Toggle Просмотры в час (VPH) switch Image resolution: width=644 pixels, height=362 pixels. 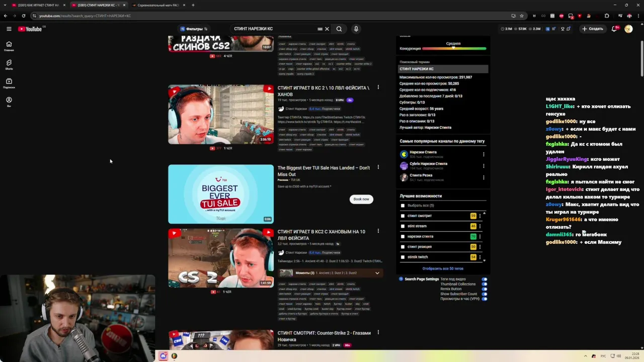(485, 299)
